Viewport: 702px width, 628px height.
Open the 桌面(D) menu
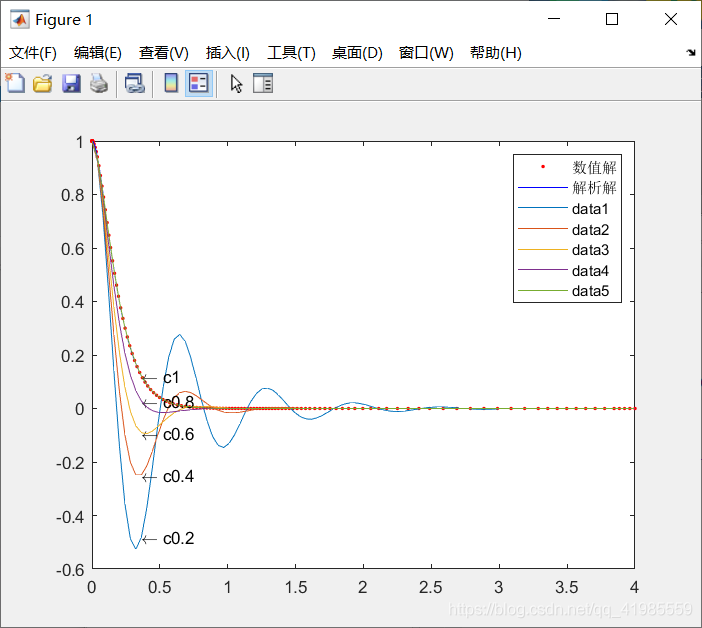click(357, 53)
